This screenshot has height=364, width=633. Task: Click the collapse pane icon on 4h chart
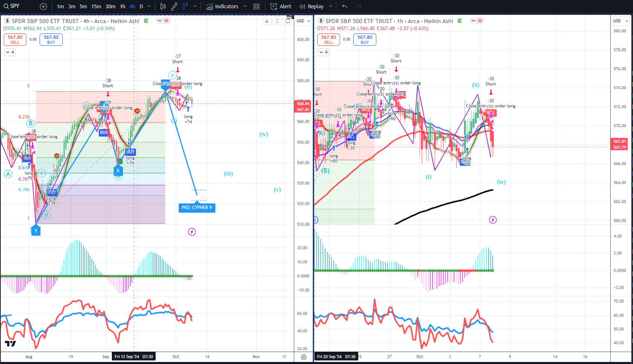277,21
